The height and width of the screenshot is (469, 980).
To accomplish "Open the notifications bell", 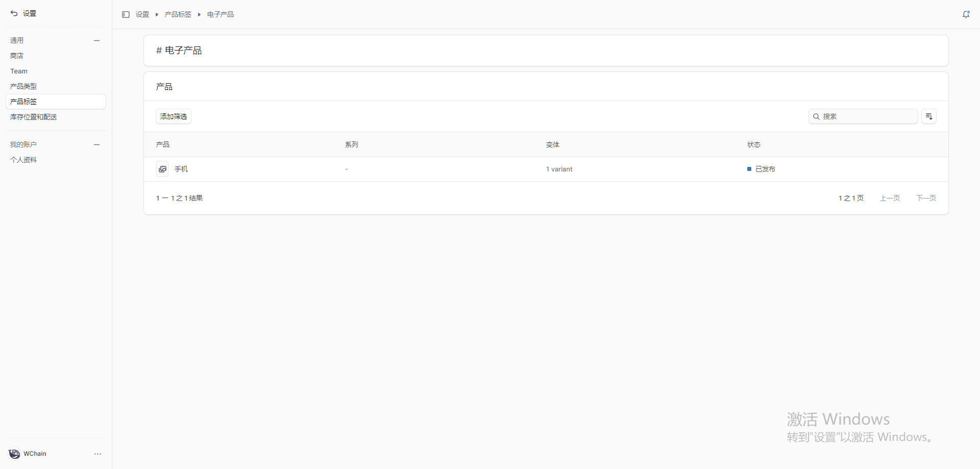I will [966, 14].
